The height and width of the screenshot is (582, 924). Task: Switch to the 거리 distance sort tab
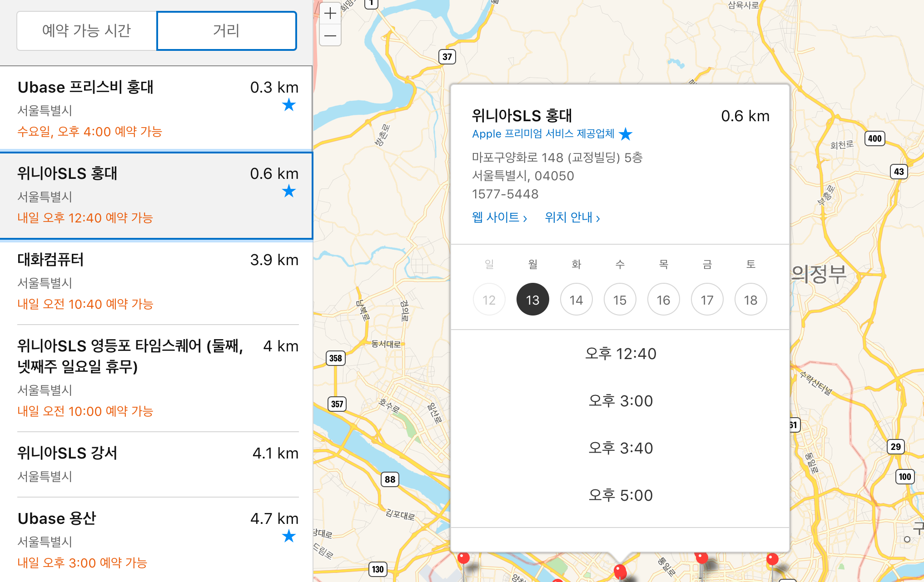(x=226, y=31)
